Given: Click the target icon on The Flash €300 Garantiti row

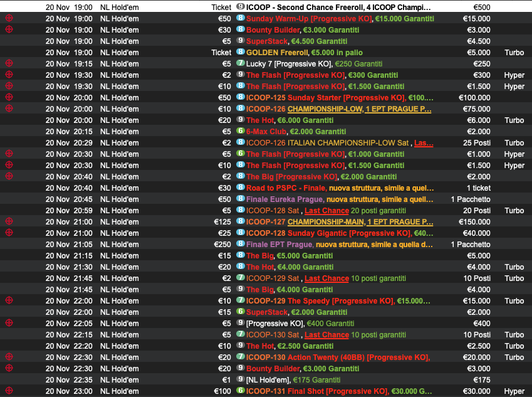Looking at the screenshot, I should [x=9, y=75].
